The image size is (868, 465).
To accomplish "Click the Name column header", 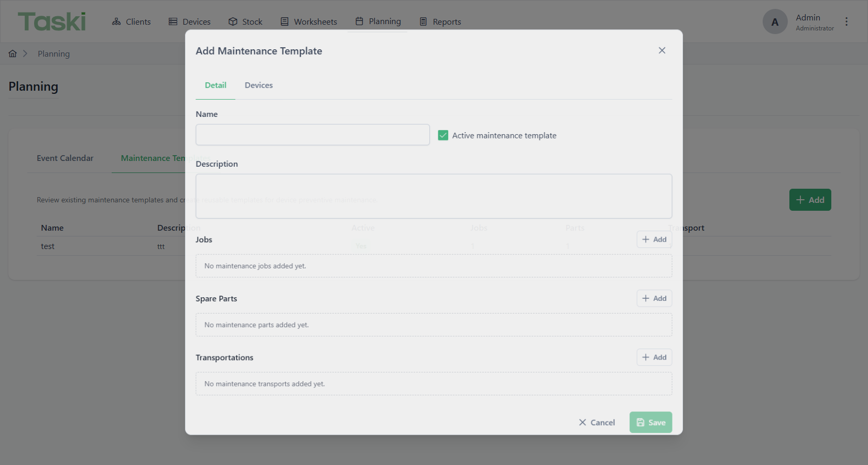I will (x=52, y=228).
